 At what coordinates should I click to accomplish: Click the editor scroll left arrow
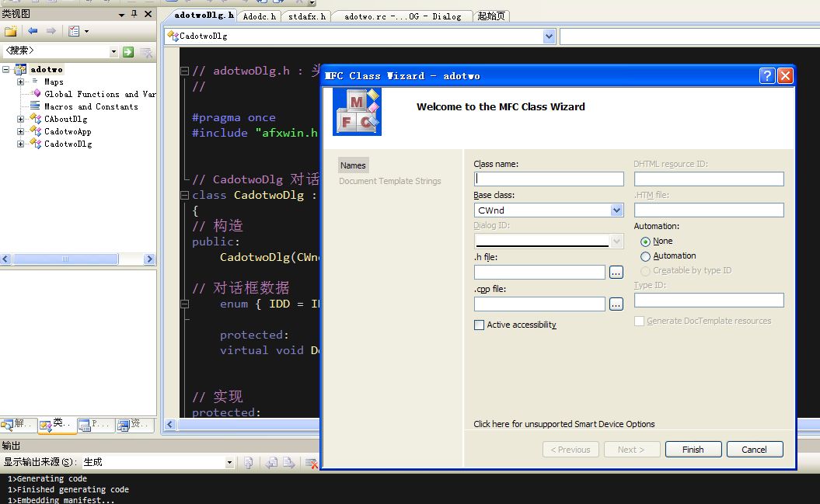coord(170,424)
